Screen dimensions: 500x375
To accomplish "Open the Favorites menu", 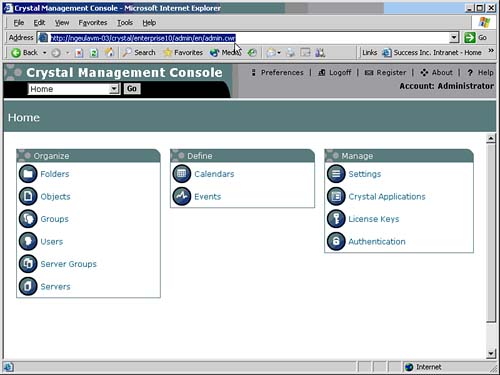I will [93, 23].
